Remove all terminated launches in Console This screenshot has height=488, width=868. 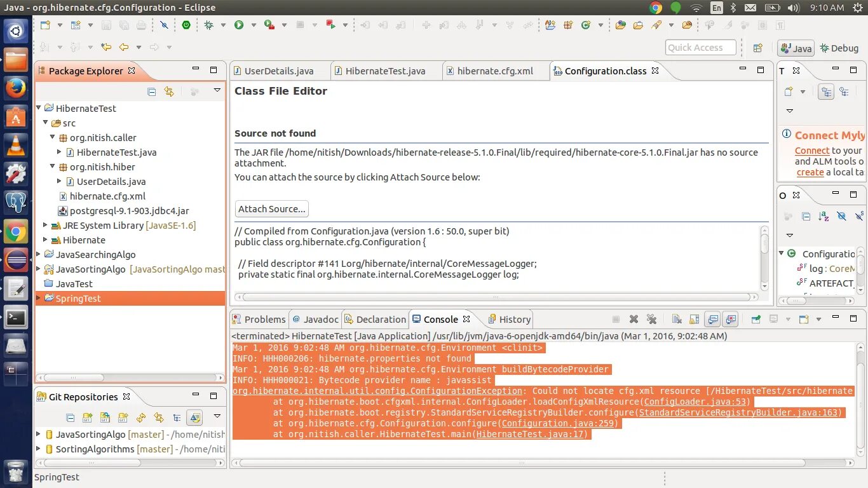coord(651,319)
